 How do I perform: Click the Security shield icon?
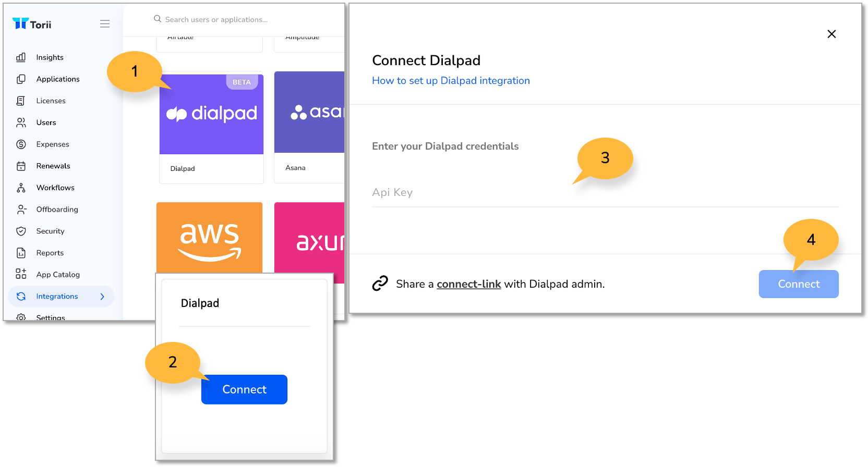tap(21, 231)
